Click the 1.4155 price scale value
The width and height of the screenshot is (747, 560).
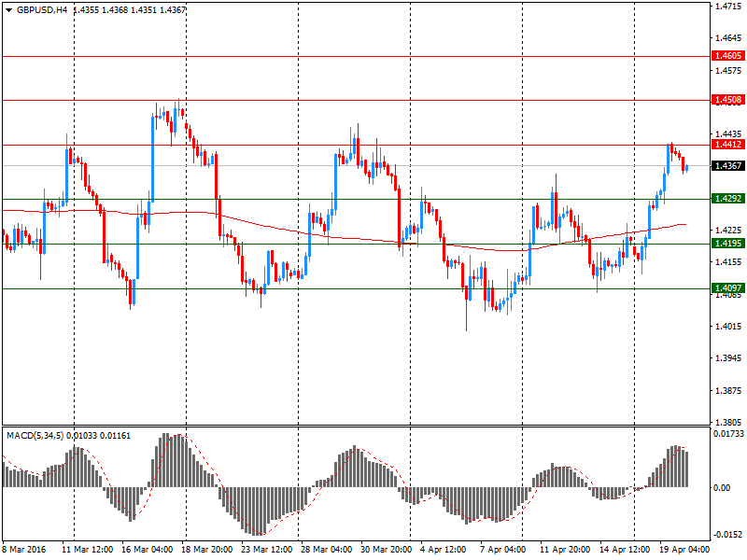pos(729,262)
